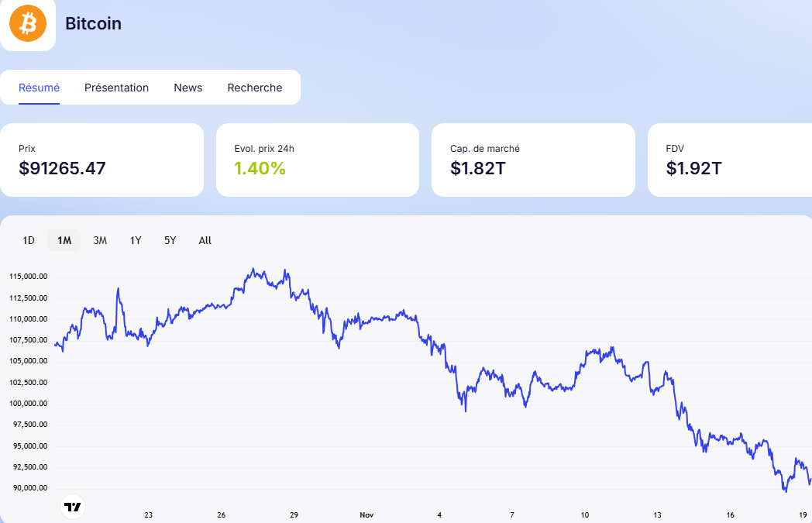
Task: Switch to the Résumé tab
Action: coord(39,88)
